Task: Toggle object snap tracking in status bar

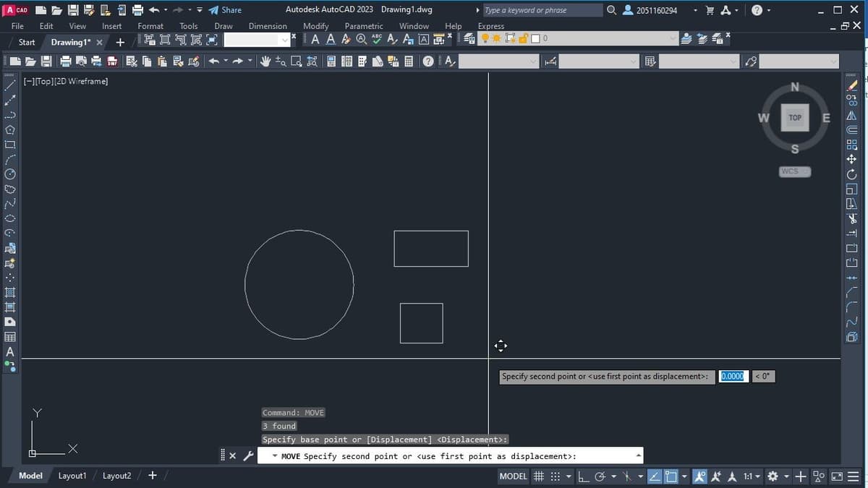Action: pyautogui.click(x=653, y=476)
